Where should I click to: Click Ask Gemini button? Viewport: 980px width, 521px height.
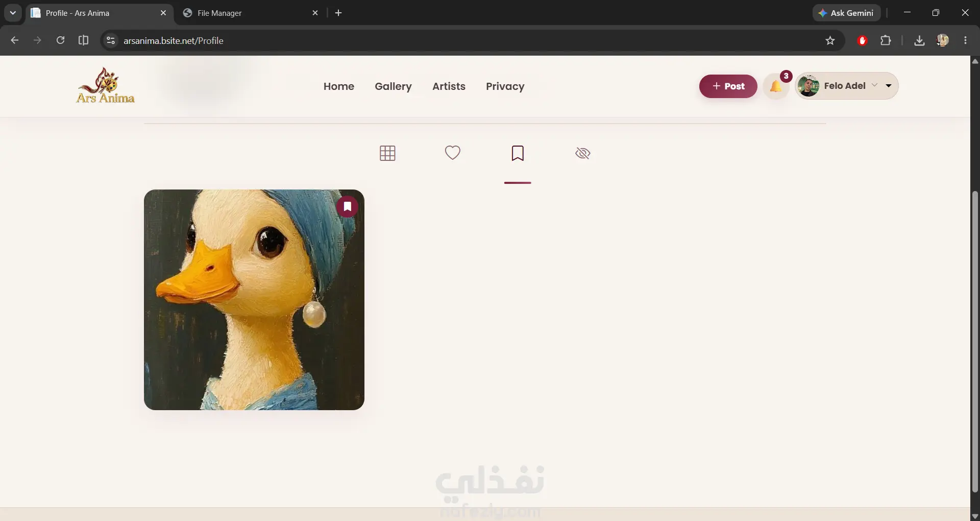tap(846, 13)
